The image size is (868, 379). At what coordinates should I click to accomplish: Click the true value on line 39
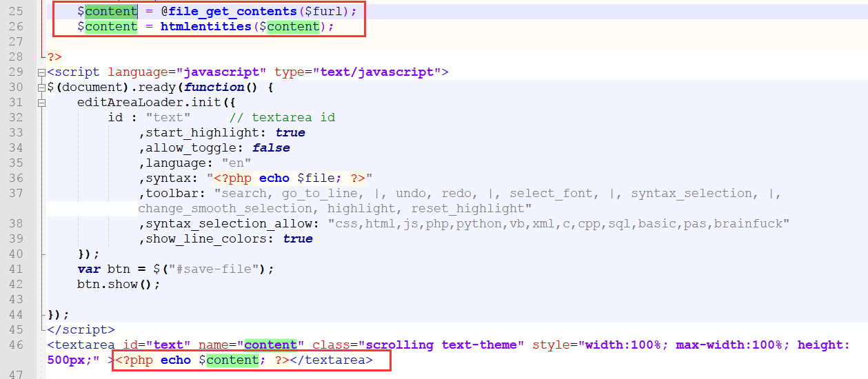coord(298,239)
